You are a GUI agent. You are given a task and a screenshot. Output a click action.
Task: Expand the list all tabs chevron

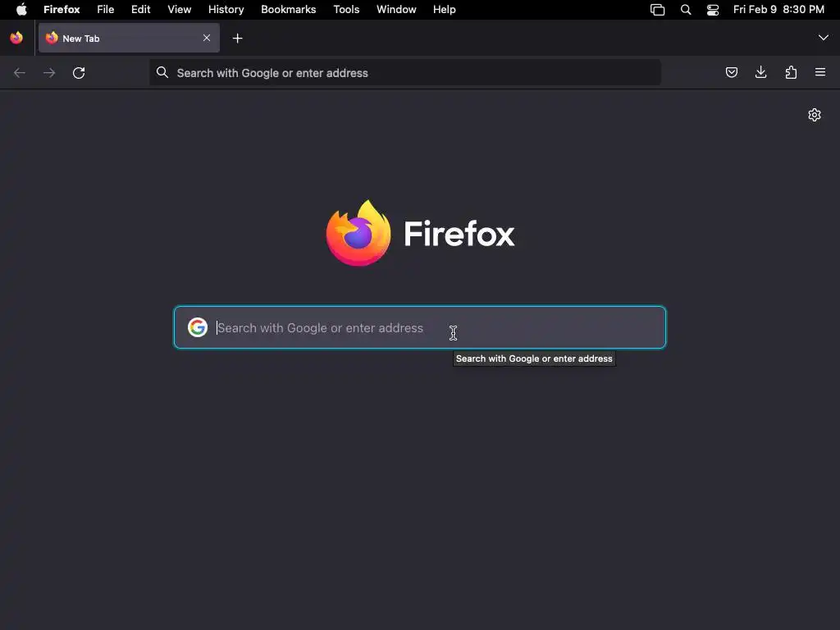(824, 38)
